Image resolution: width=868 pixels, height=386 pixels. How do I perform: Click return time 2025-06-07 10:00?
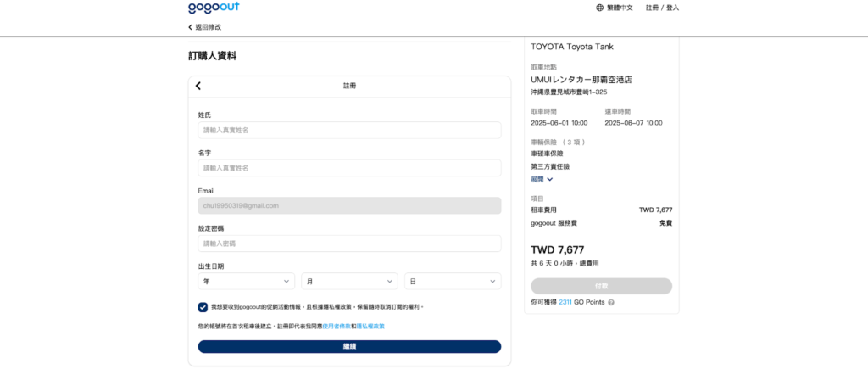click(633, 123)
